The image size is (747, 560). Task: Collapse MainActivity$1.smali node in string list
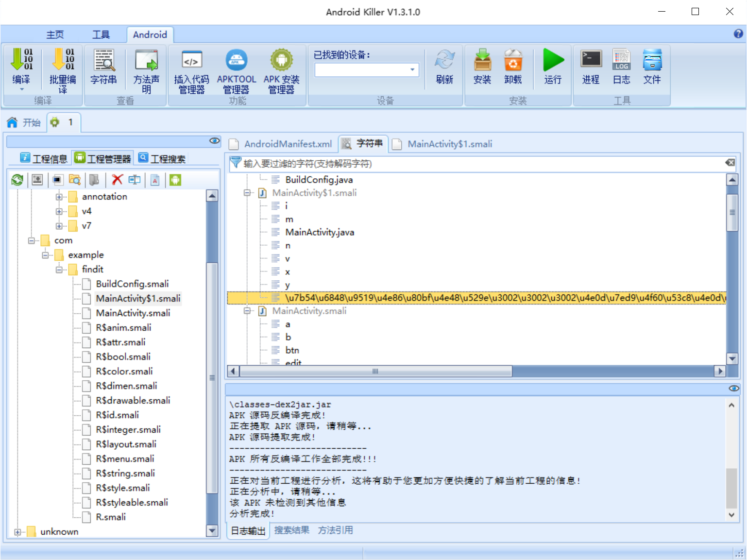247,193
